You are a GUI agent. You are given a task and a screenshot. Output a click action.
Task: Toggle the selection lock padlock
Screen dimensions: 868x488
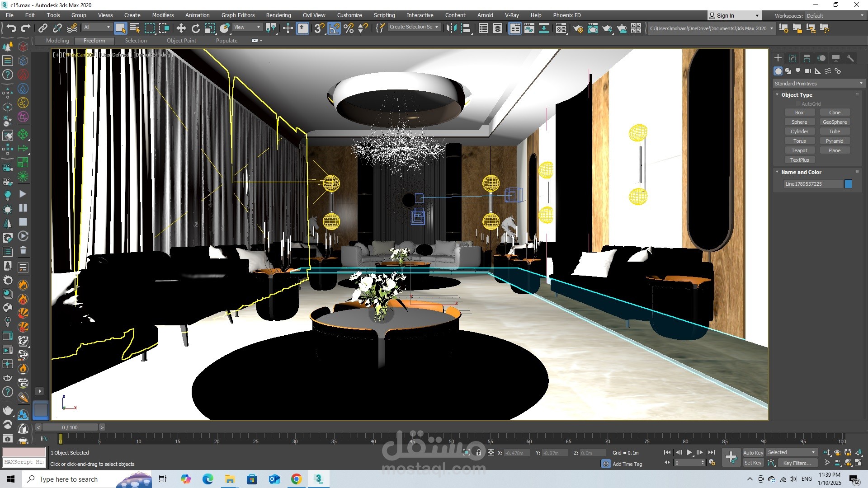click(479, 452)
